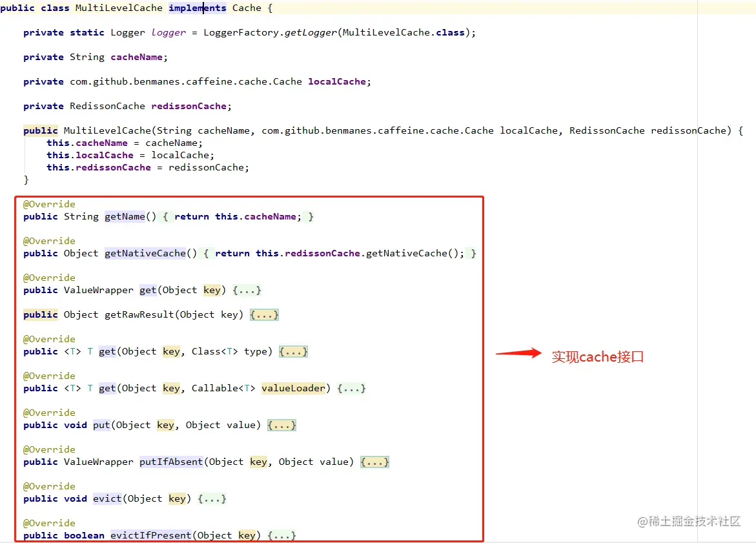Click the MultiLevelCache constructor name
This screenshot has width=756, height=543.
[x=107, y=130]
